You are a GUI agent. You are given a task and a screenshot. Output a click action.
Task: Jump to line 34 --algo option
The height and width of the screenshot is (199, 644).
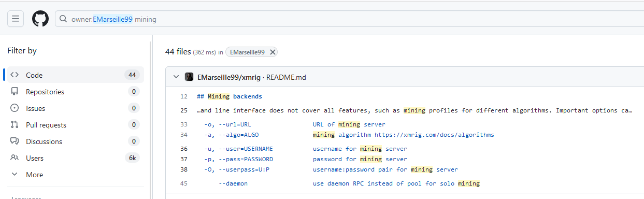click(x=184, y=135)
